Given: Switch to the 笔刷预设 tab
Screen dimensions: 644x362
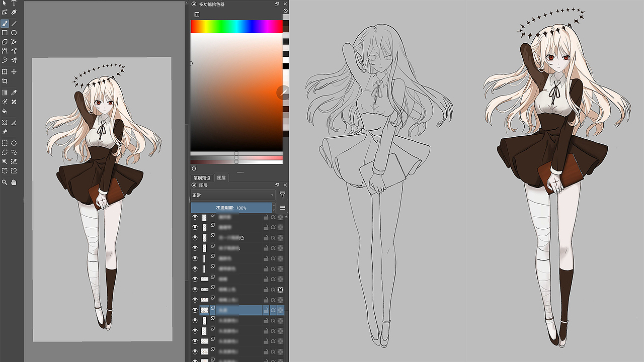Looking at the screenshot, I should pos(202,177).
